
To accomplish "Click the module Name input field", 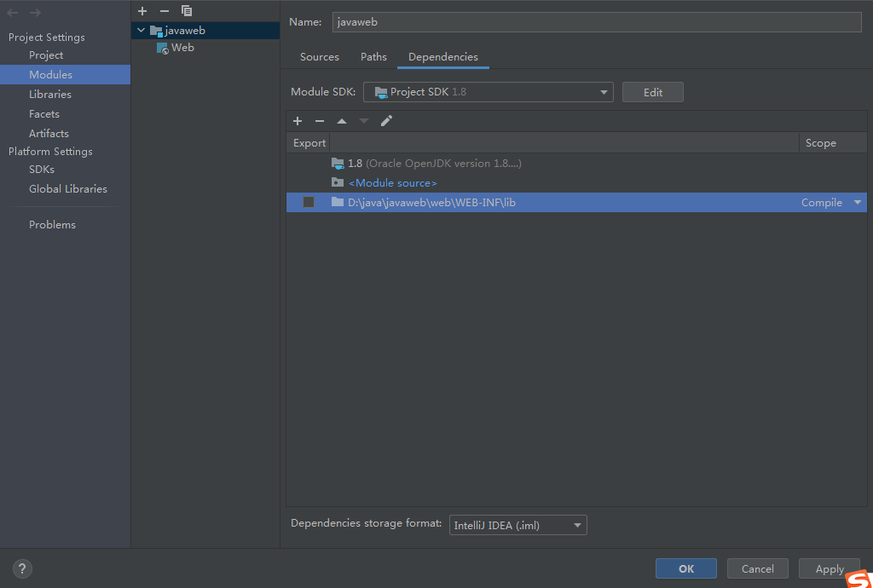I will point(597,21).
